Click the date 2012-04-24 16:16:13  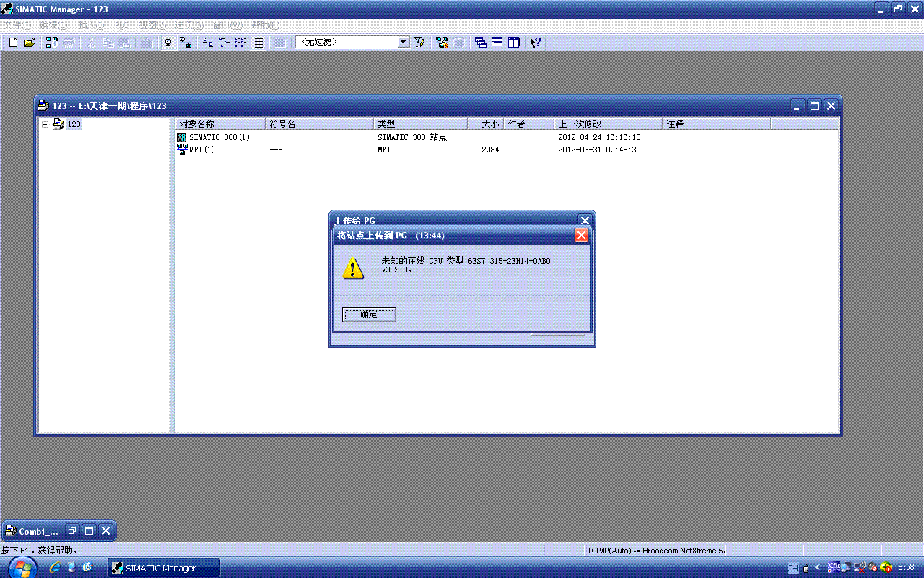pyautogui.click(x=599, y=137)
